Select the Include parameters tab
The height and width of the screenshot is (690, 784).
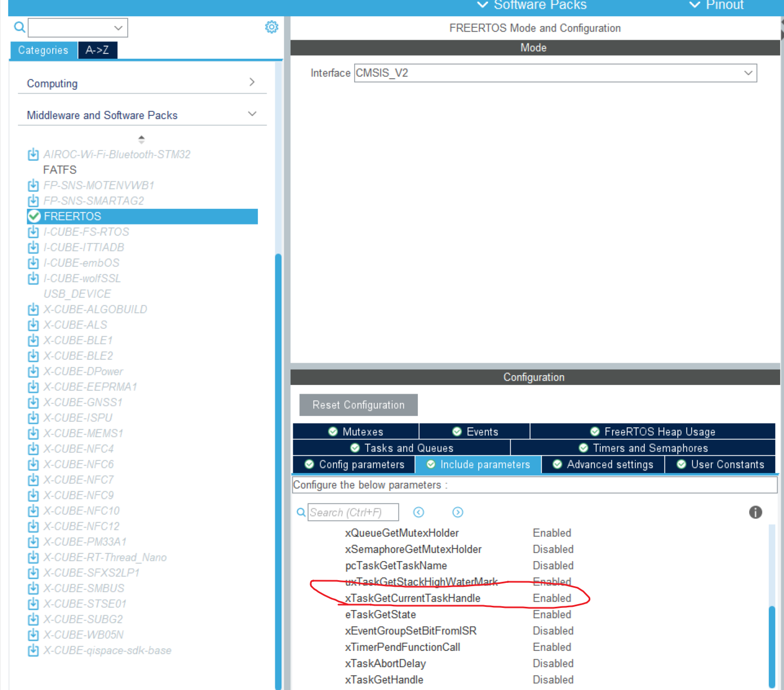click(478, 464)
